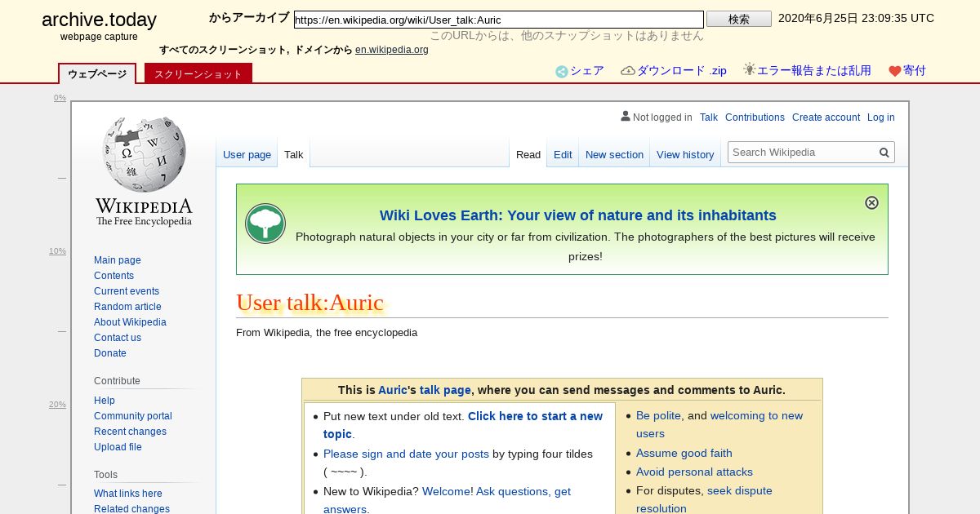Click the download .zip cloud icon

click(x=628, y=71)
